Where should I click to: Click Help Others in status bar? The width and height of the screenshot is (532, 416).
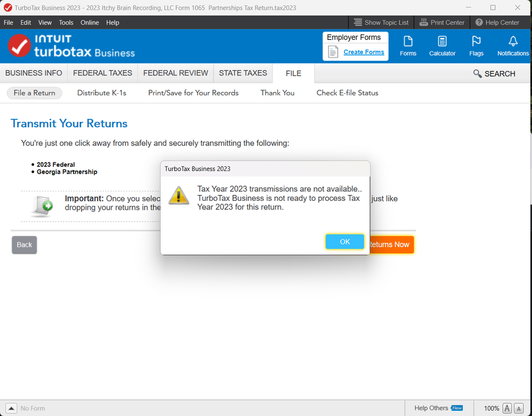pyautogui.click(x=431, y=408)
